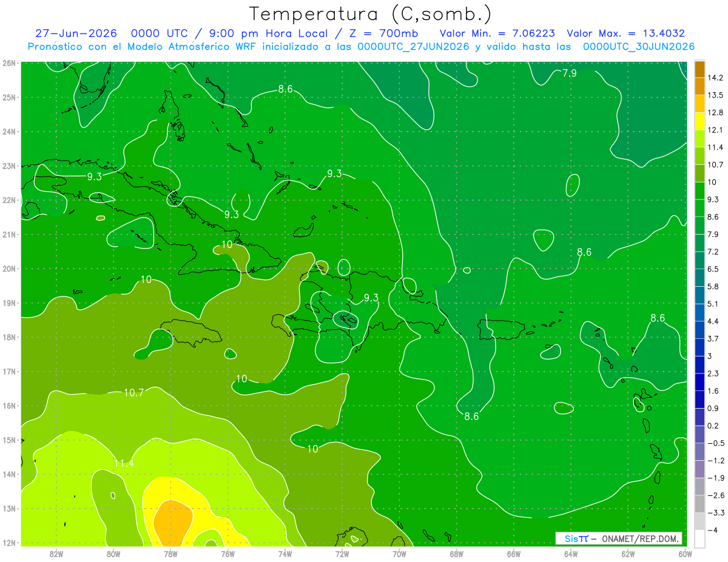The width and height of the screenshot is (728, 562).
Task: Click the '74W' longitude axis label
Action: [x=285, y=554]
